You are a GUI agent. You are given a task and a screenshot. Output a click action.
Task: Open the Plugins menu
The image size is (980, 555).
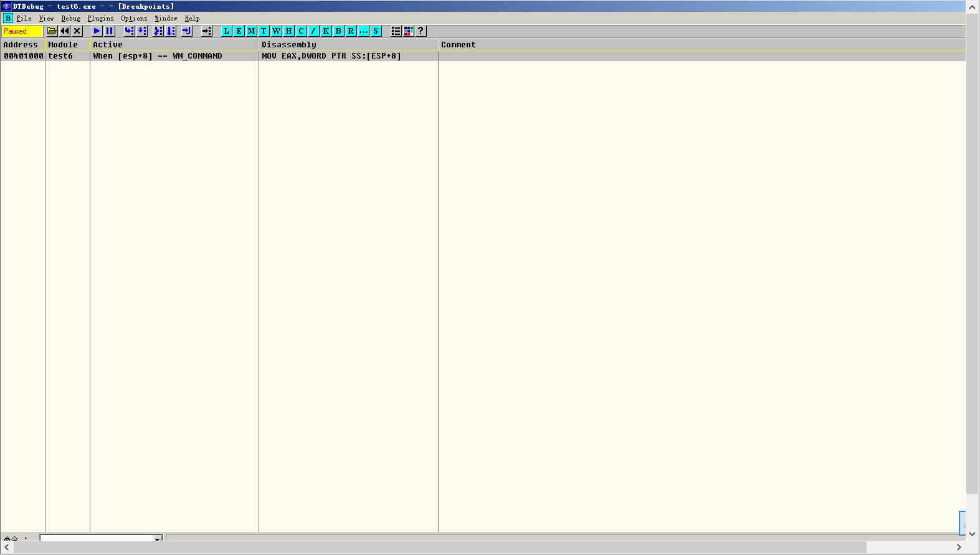coord(100,19)
